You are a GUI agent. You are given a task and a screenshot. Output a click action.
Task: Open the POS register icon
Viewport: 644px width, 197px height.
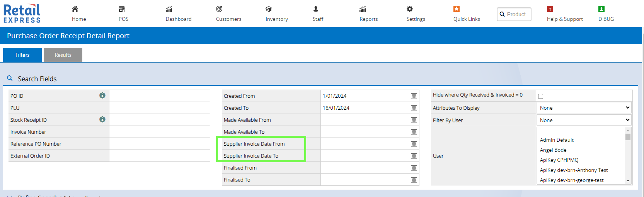[122, 9]
